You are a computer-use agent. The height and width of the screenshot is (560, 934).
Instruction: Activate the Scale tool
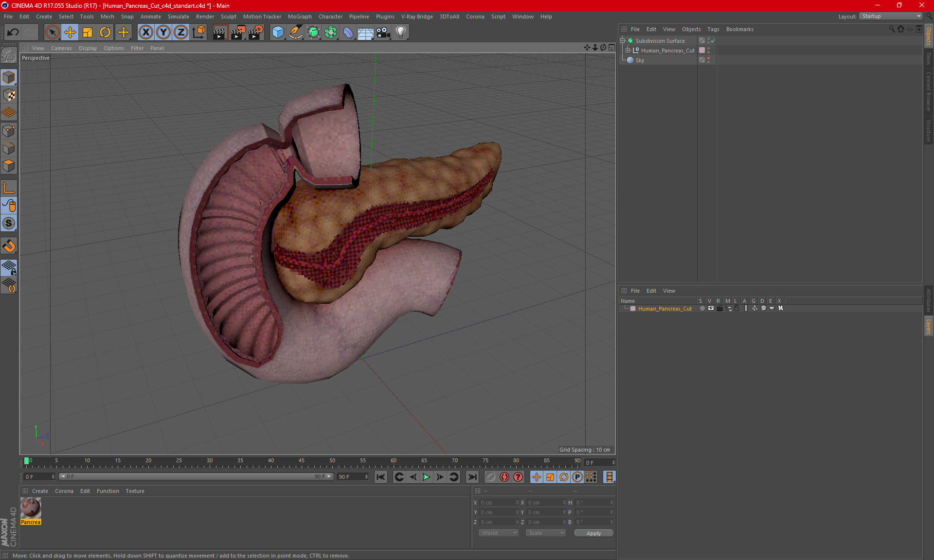[88, 32]
